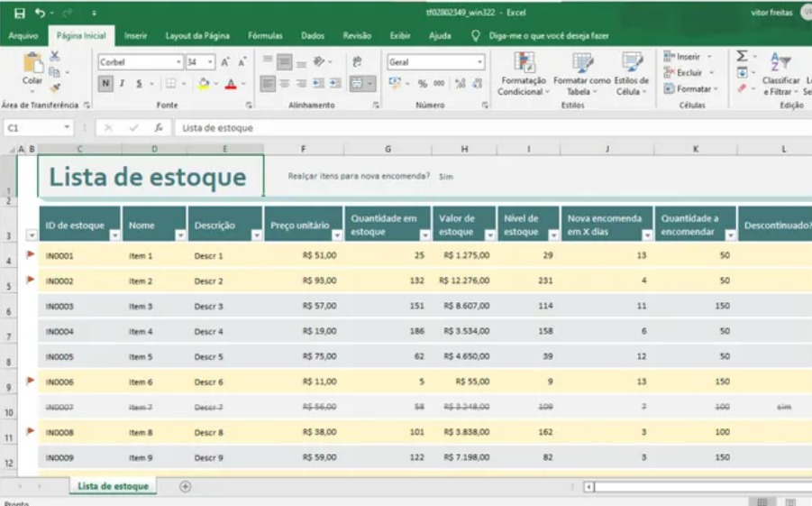Click the Name Box showing C1
This screenshot has height=506, width=812.
(x=38, y=127)
